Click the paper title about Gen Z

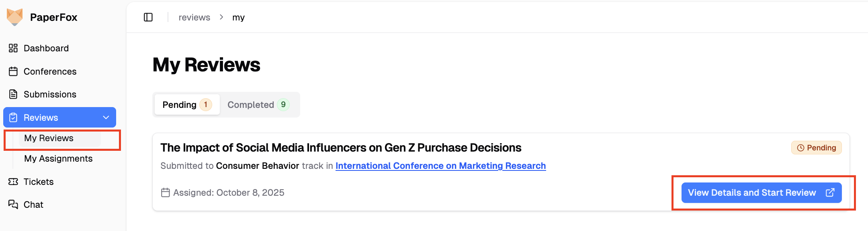[341, 148]
